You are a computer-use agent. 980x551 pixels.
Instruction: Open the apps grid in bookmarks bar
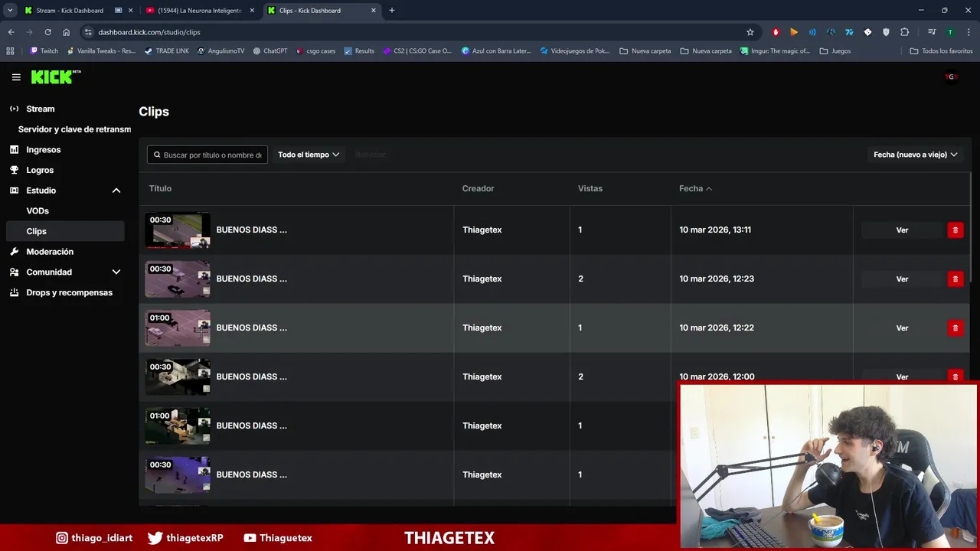click(10, 51)
